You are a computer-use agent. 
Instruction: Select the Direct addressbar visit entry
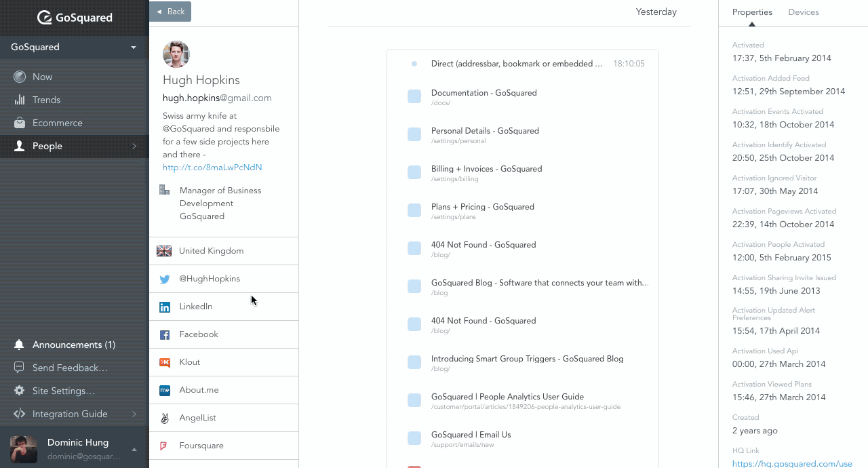(x=517, y=64)
